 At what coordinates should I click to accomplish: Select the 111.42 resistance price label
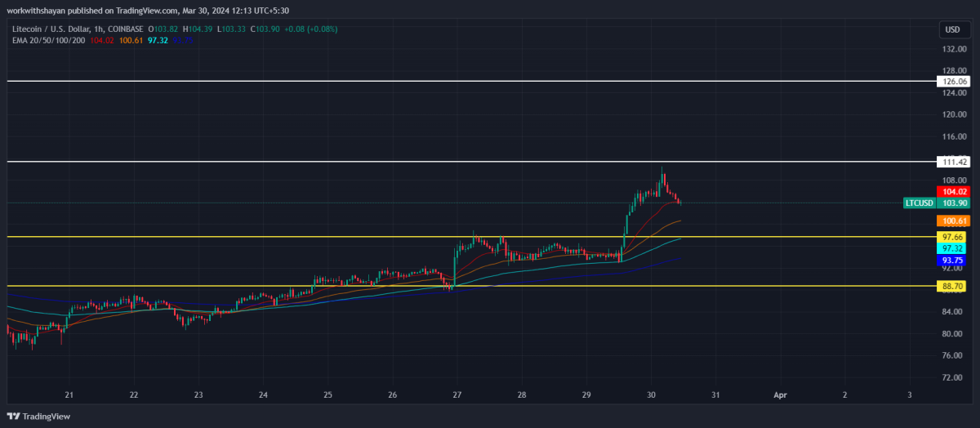click(955, 163)
